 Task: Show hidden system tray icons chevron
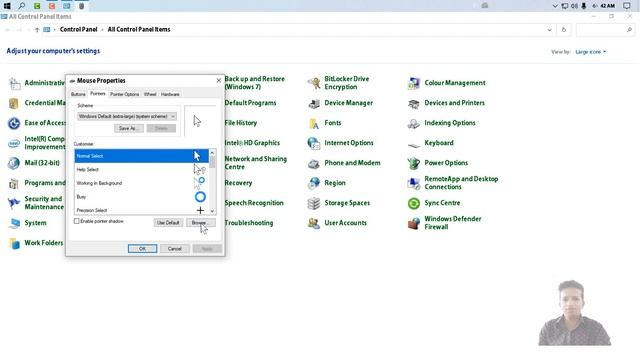click(555, 6)
